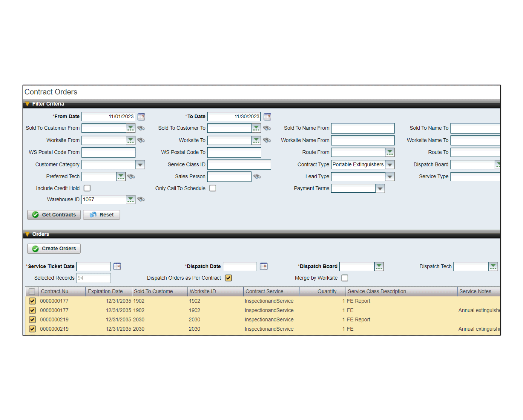The height and width of the screenshot is (420, 523).
Task: Enable the Include Credit Hold checkbox
Action: [x=87, y=188]
